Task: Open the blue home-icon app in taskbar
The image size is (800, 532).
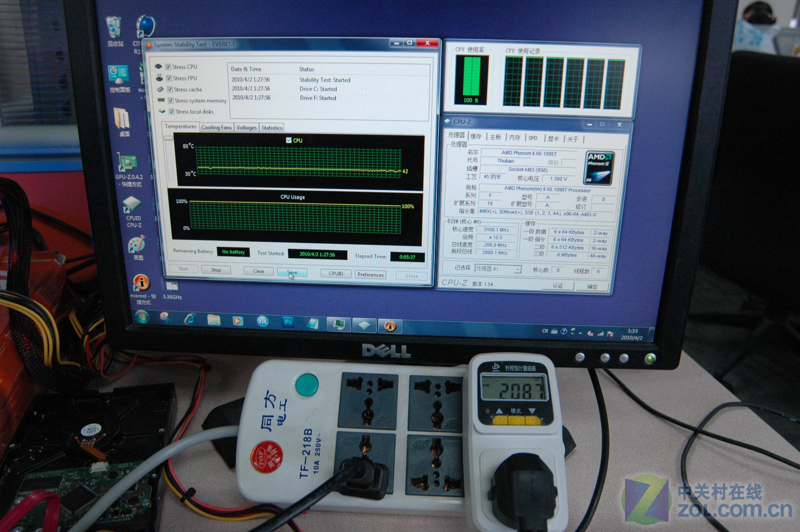Action: [262, 321]
